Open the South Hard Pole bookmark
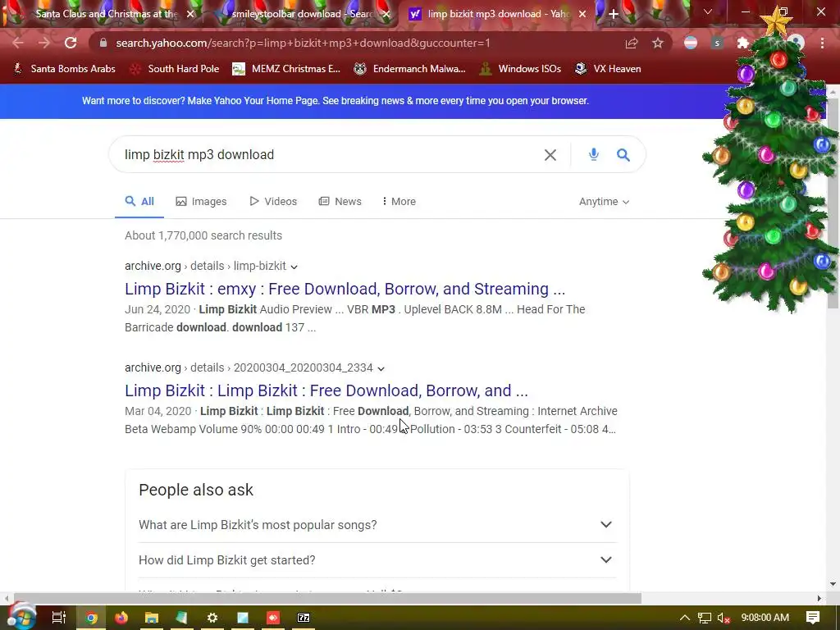Image resolution: width=840 pixels, height=630 pixels. [175, 69]
